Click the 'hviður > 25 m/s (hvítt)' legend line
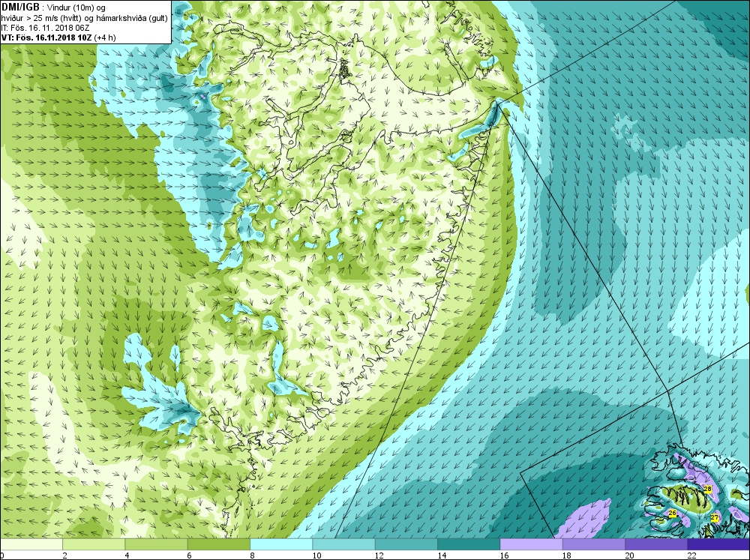 click(x=41, y=18)
